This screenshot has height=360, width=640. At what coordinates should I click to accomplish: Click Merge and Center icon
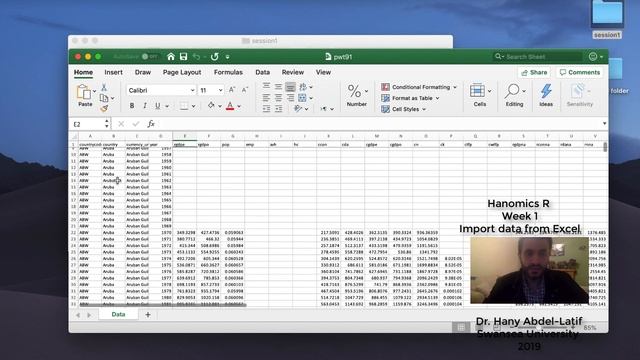[x=302, y=98]
